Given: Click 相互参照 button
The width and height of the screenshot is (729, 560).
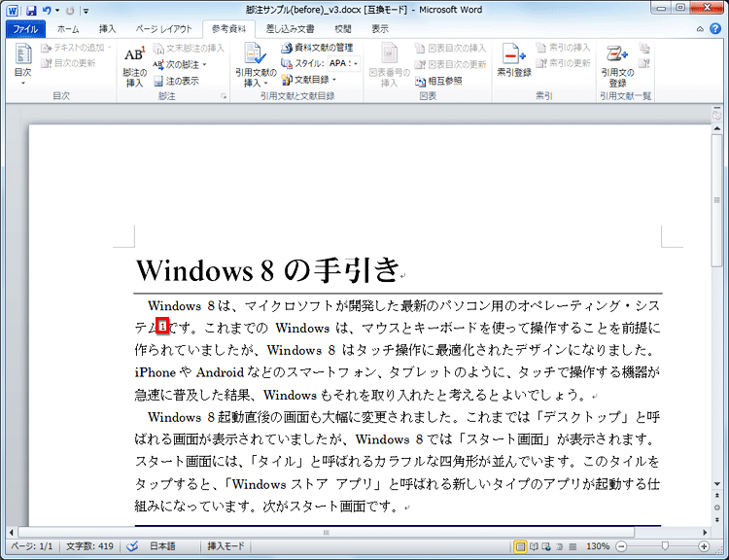Looking at the screenshot, I should coord(438,81).
